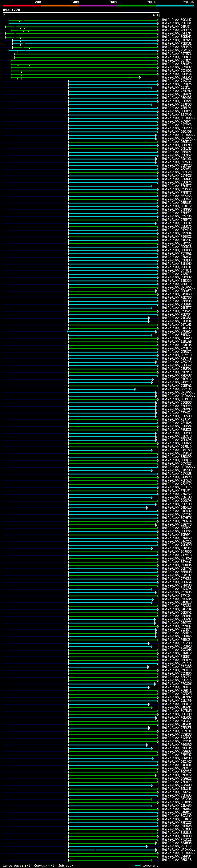197x868 pixels.
Task: Click label UniRef100_Q9LLK8
Action: coord(177,78)
